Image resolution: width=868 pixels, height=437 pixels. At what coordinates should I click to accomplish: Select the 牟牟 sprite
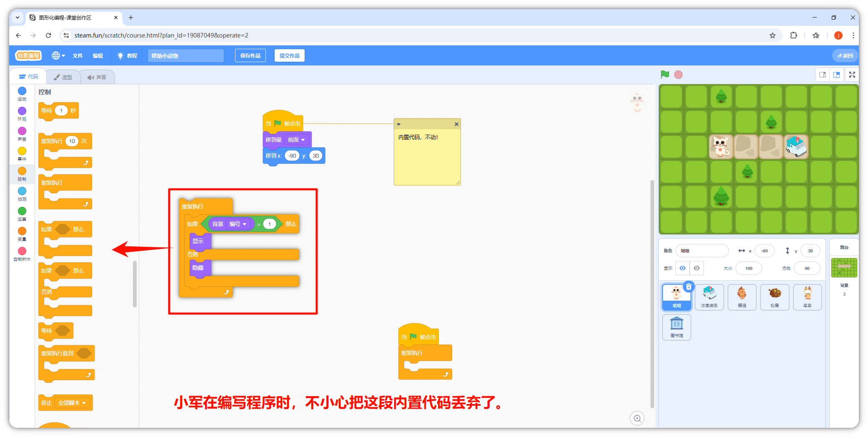(808, 297)
